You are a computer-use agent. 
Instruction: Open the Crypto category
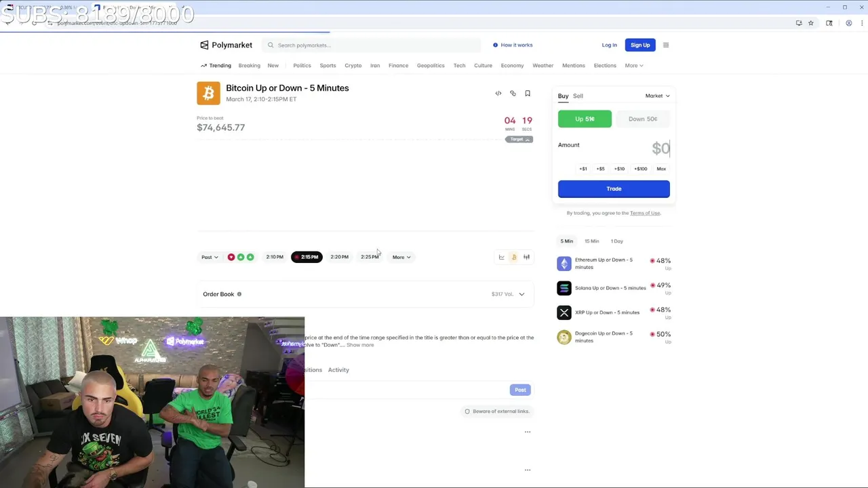(353, 66)
